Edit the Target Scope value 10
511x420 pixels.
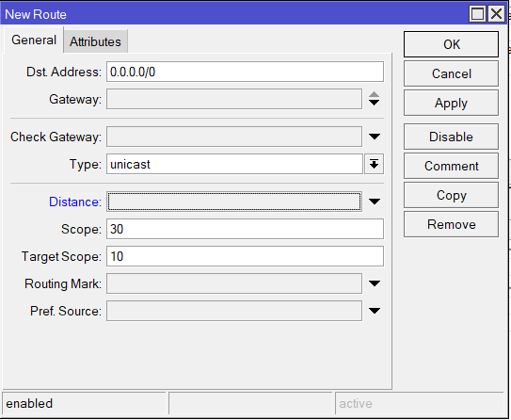click(x=245, y=256)
